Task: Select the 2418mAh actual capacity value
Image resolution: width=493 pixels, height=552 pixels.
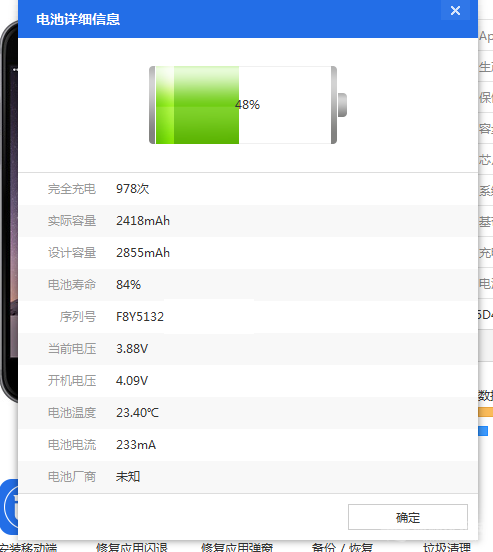Action: (143, 221)
